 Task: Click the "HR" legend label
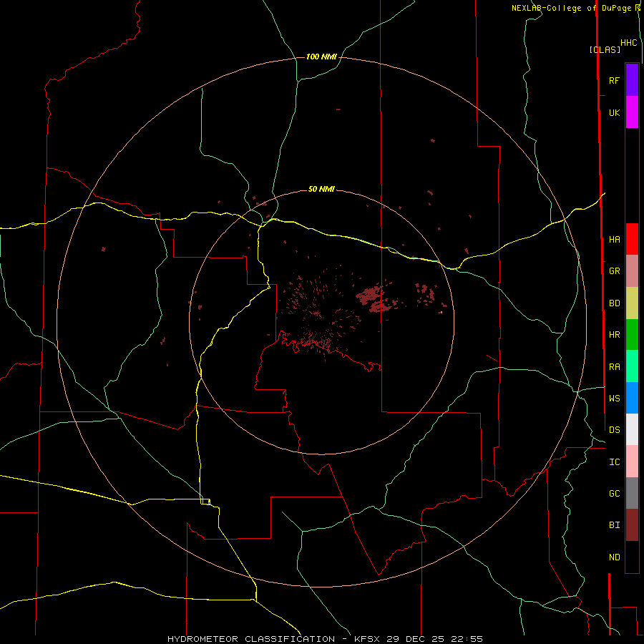coord(614,335)
